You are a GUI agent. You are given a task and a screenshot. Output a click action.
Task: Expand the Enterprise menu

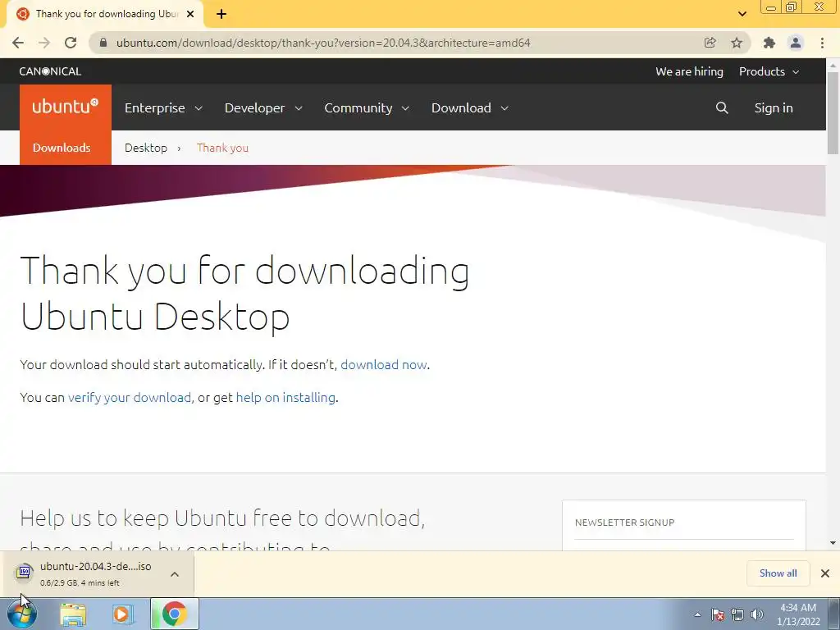click(x=163, y=107)
